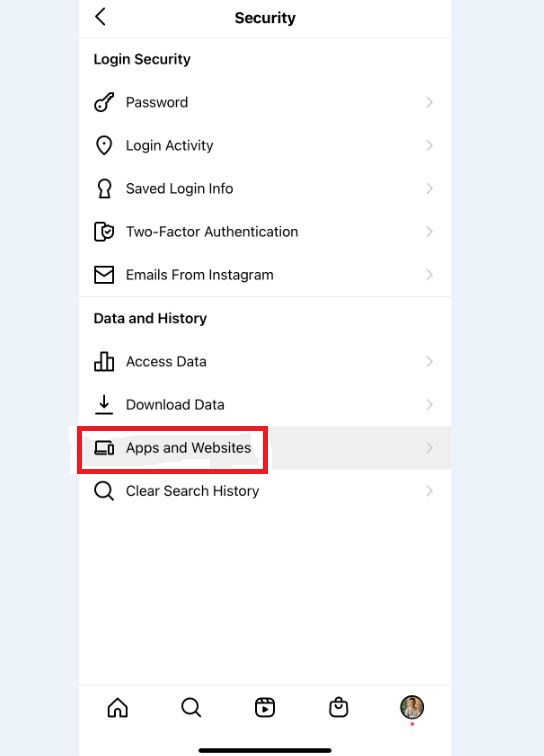Open the Home tab in bottom navigation
Viewport: 544px width, 756px height.
click(118, 708)
